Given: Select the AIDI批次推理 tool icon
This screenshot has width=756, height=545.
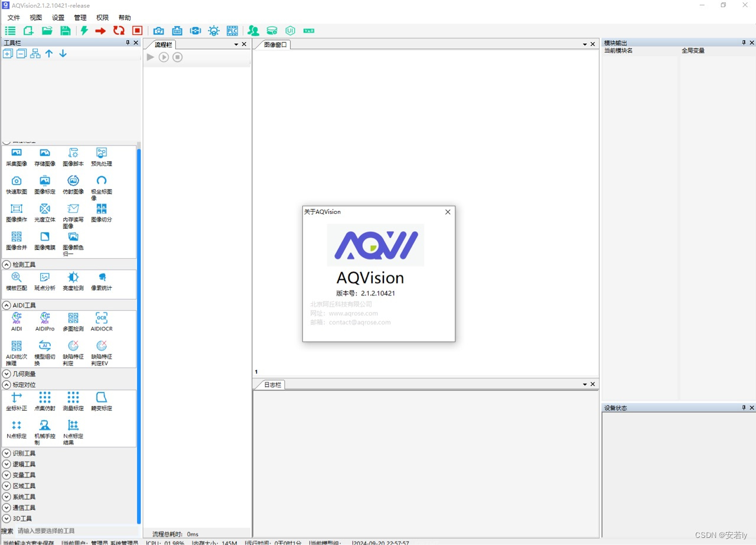Looking at the screenshot, I should 17,346.
